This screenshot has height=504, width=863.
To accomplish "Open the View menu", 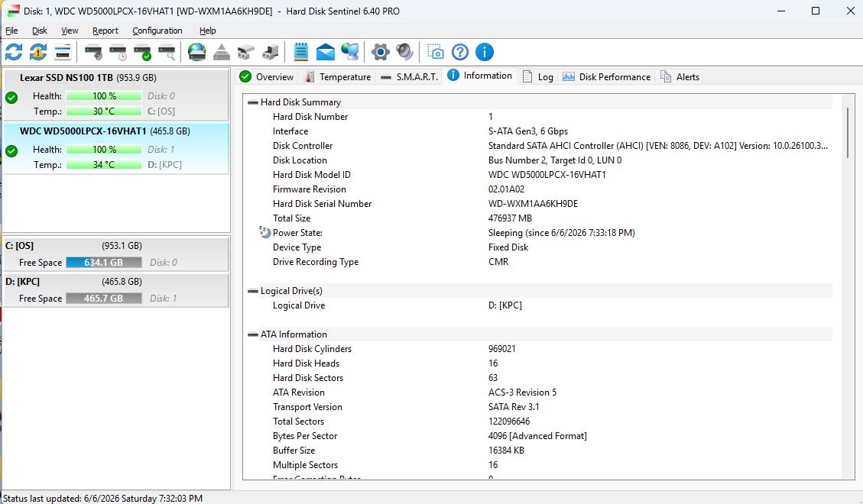I will [70, 31].
